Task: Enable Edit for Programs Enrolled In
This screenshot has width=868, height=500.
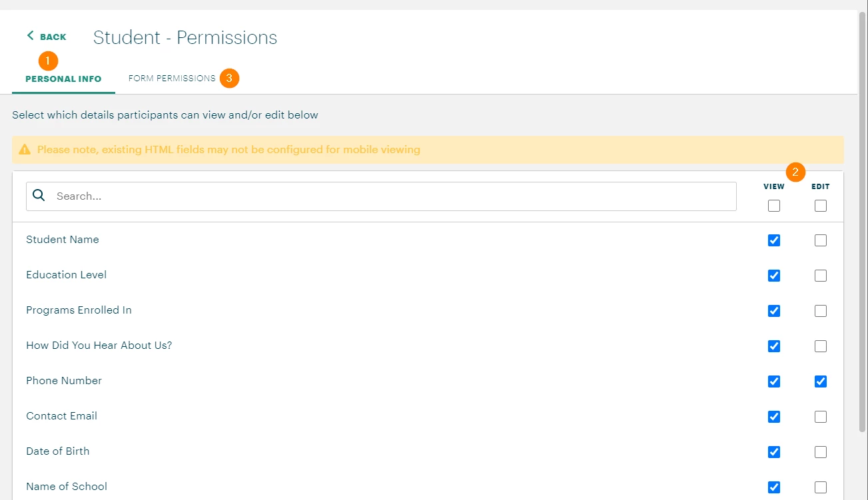Action: [x=821, y=311]
